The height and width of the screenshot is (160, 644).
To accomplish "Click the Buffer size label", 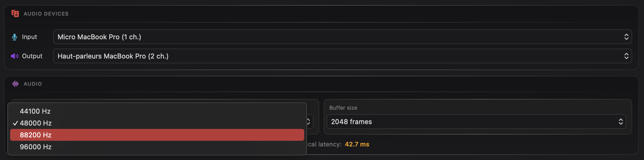I will tap(343, 108).
